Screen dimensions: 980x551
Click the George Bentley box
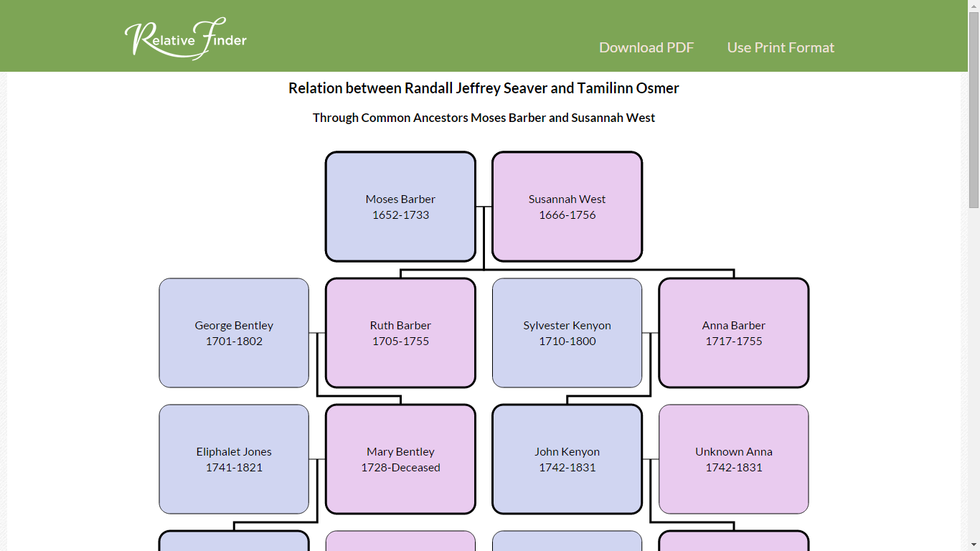point(234,332)
